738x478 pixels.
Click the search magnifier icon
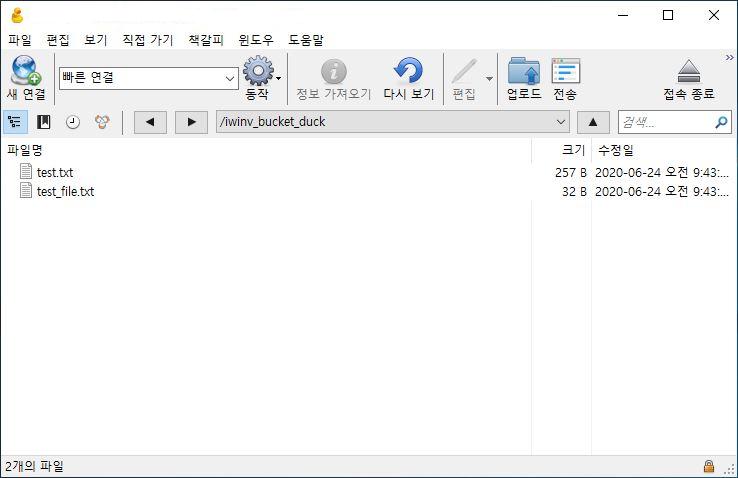721,123
